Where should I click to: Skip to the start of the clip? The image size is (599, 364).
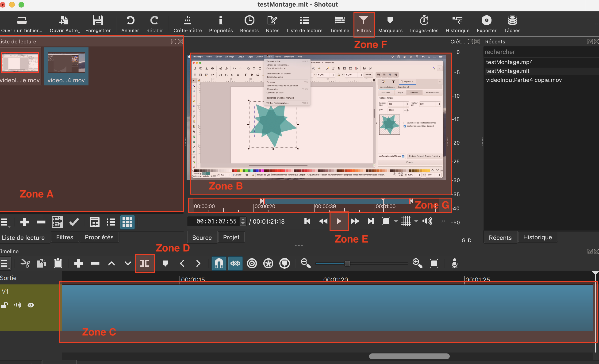click(x=307, y=221)
